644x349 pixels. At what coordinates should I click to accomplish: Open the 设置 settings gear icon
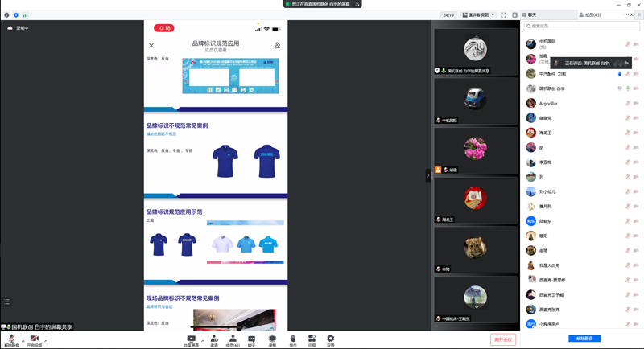point(330,339)
